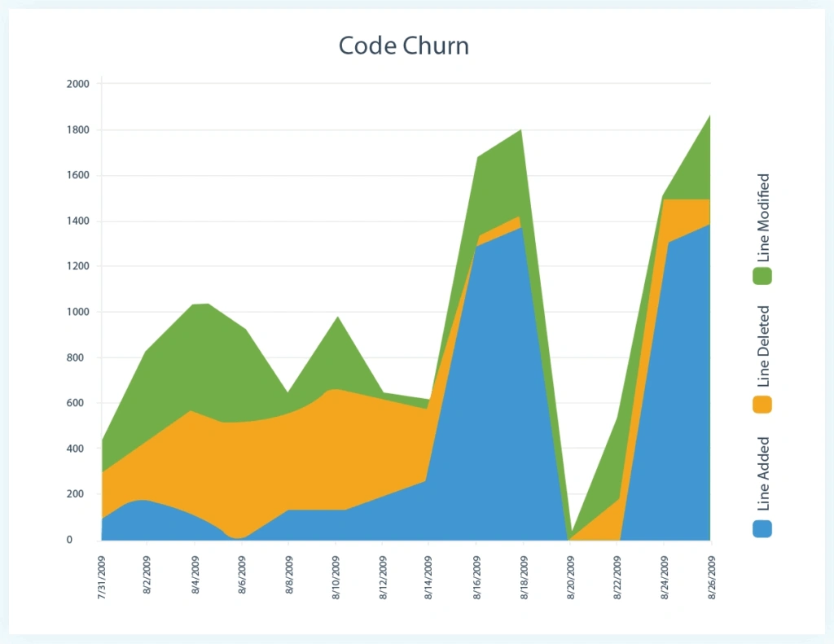Click the 7/31/2009 x-axis date label

(x=102, y=577)
